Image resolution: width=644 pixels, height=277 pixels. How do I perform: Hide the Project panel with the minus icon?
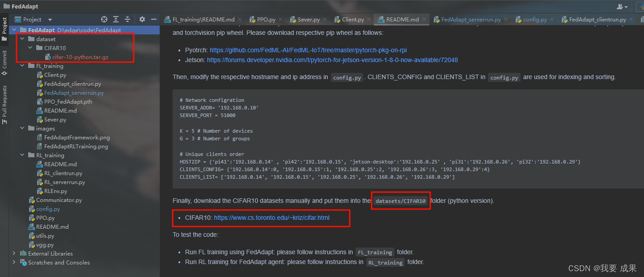(153, 20)
